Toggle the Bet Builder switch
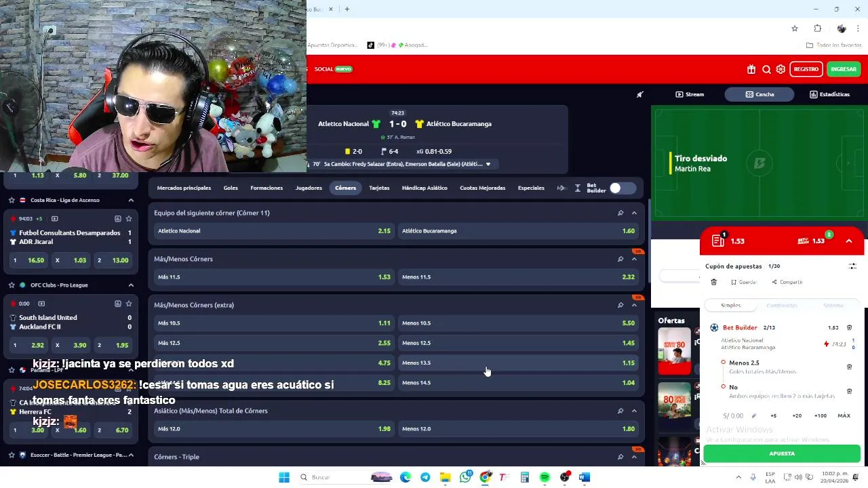This screenshot has width=868, height=488. pos(622,188)
